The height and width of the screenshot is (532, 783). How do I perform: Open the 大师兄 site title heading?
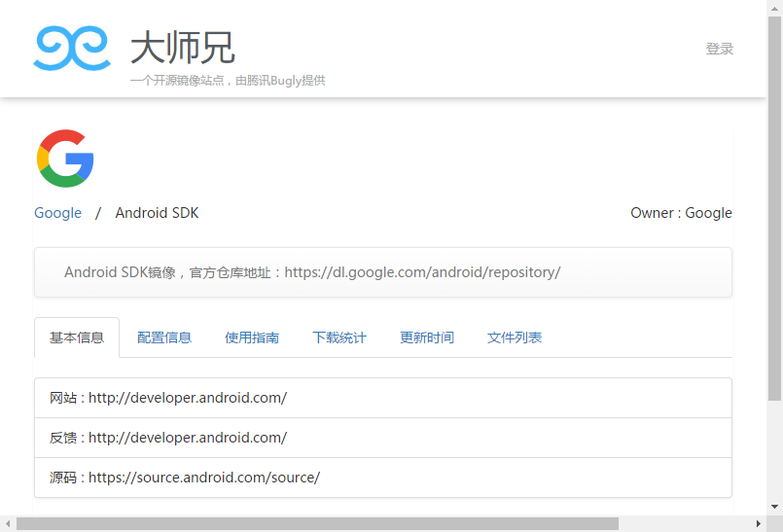182,48
